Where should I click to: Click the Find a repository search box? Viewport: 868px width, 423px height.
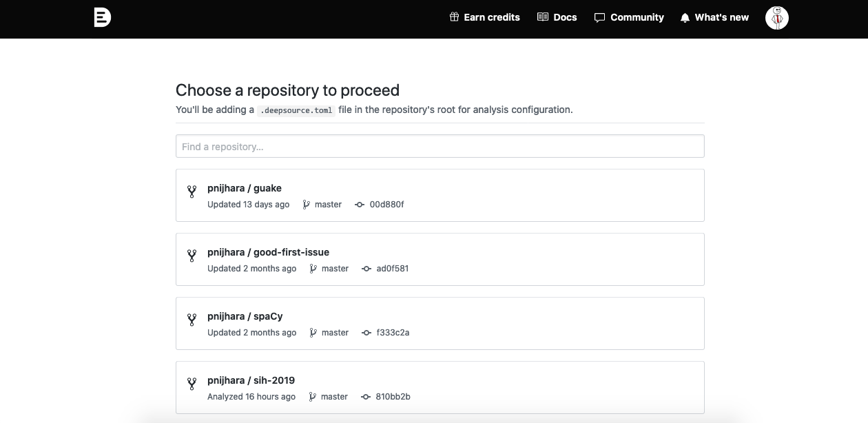click(x=440, y=146)
